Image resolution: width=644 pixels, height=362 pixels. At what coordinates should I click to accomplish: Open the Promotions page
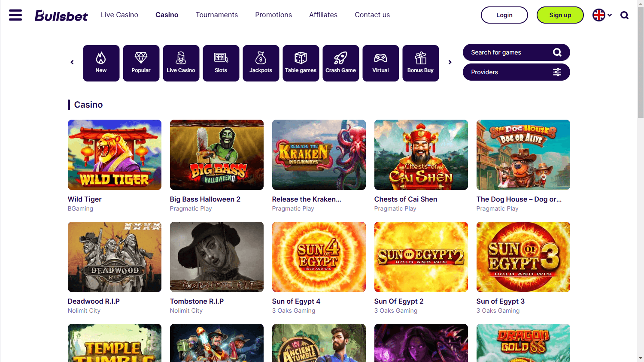point(273,15)
